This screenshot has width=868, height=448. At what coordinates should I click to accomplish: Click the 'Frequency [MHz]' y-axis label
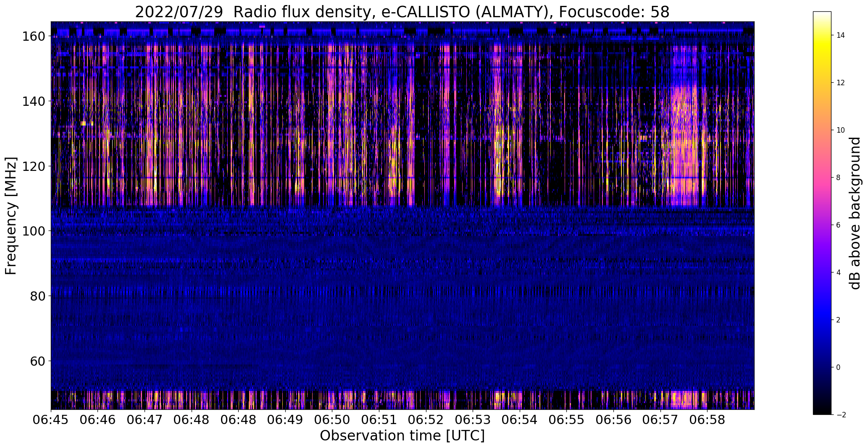(11, 216)
